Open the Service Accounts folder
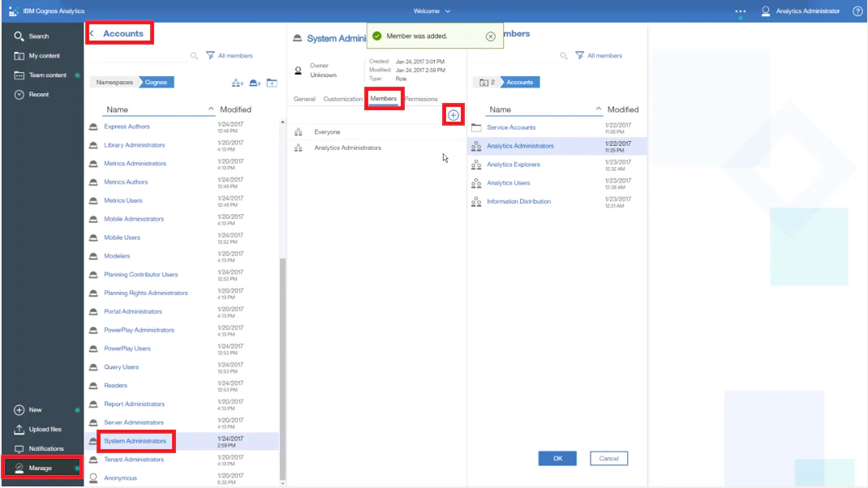This screenshot has width=868, height=488. coord(511,128)
